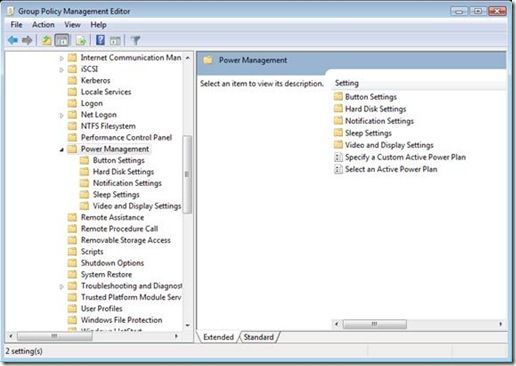
Task: Select Performance Control Panel in tree
Action: click(x=126, y=137)
